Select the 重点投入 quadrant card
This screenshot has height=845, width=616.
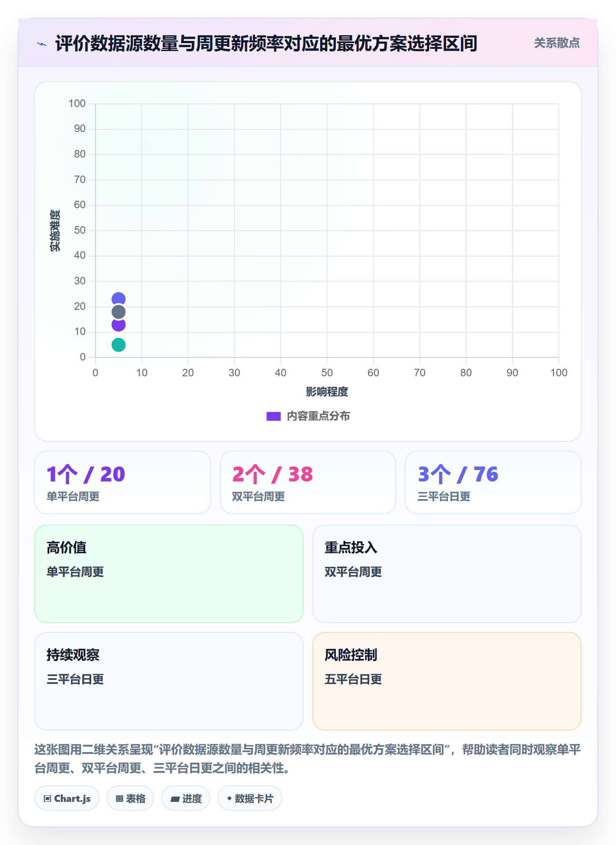[447, 574]
